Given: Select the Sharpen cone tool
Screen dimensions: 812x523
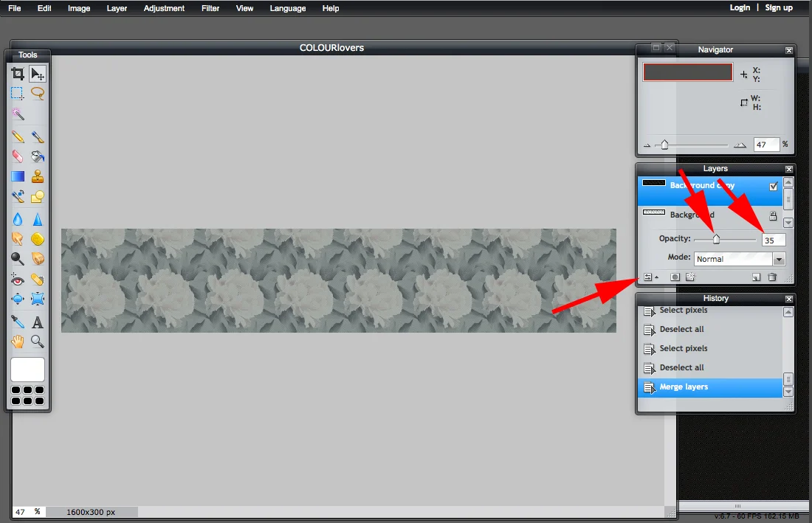Looking at the screenshot, I should click(x=38, y=219).
